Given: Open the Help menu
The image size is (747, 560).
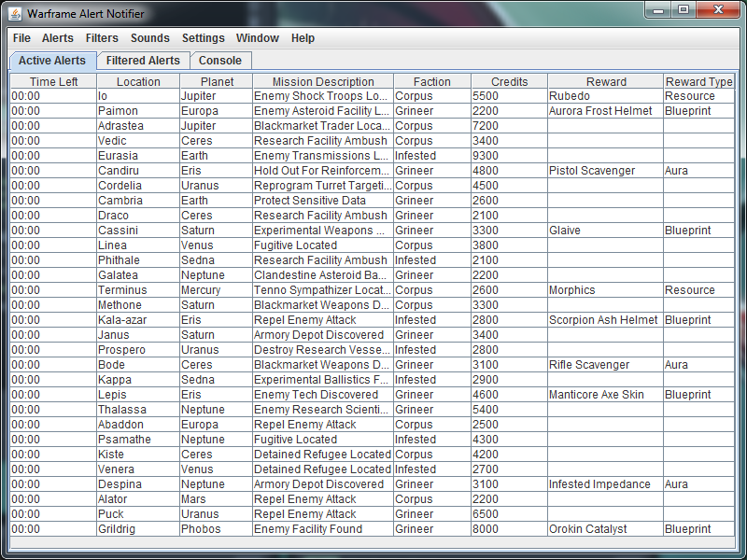Looking at the screenshot, I should point(303,38).
